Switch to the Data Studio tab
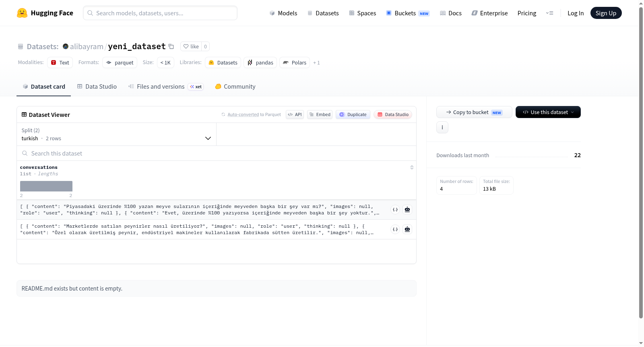 97,87
